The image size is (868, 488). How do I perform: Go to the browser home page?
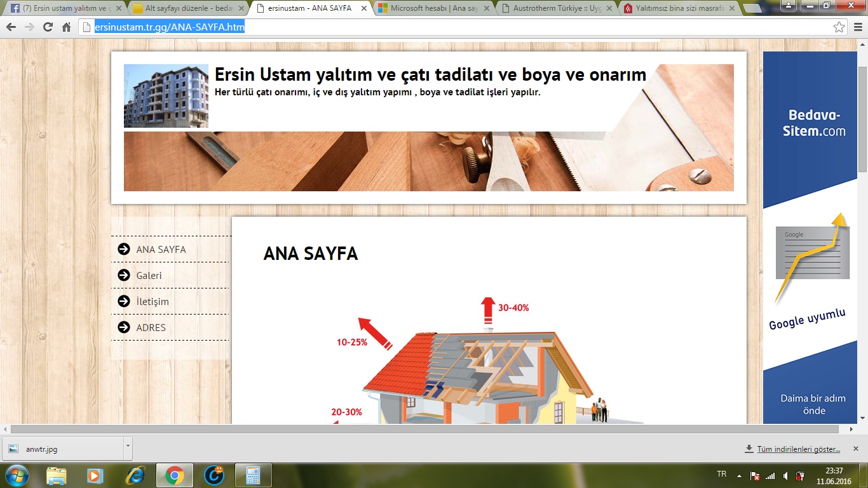[66, 27]
